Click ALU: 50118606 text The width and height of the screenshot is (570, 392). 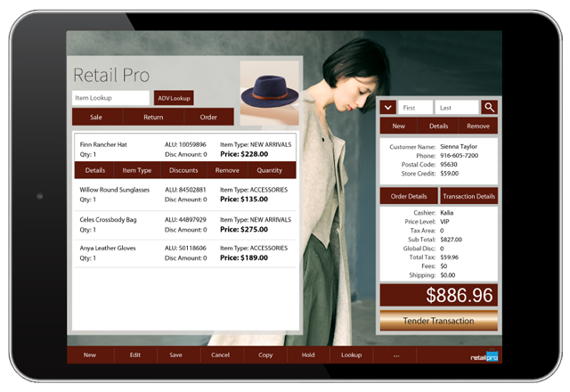185,248
